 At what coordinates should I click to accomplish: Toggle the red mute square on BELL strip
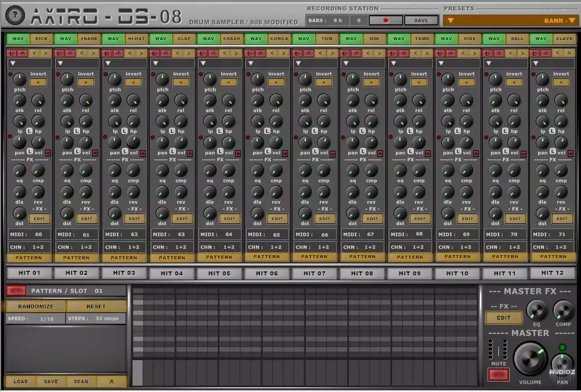[523, 153]
